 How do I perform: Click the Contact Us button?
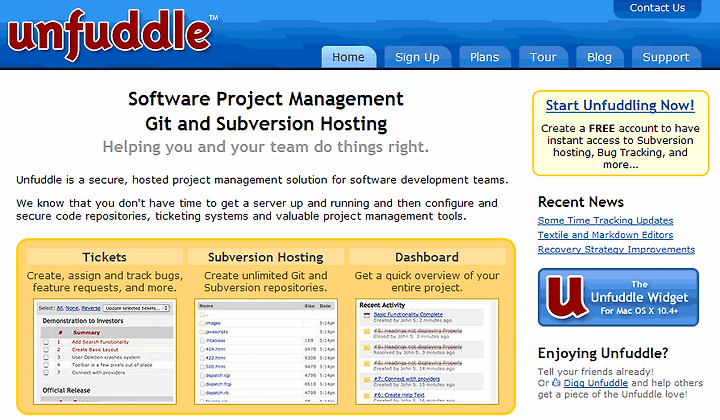[657, 8]
